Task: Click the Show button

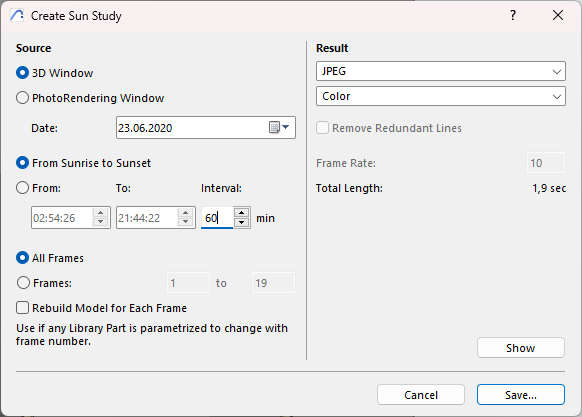Action: pyautogui.click(x=520, y=348)
